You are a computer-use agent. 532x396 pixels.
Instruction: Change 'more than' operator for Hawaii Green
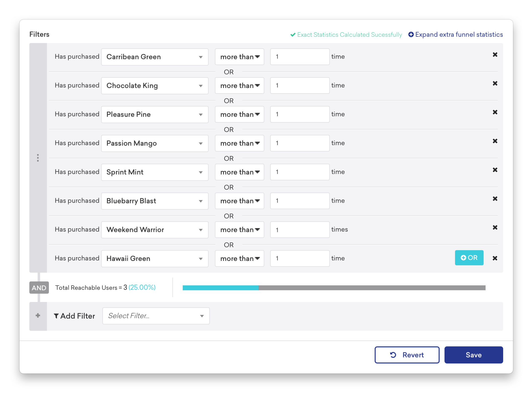(240, 258)
